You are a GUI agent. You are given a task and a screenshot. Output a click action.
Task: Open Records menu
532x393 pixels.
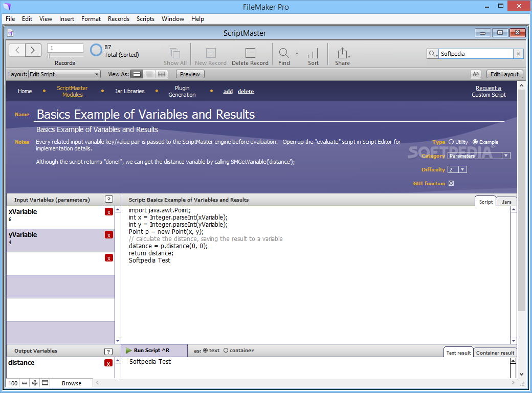point(118,18)
